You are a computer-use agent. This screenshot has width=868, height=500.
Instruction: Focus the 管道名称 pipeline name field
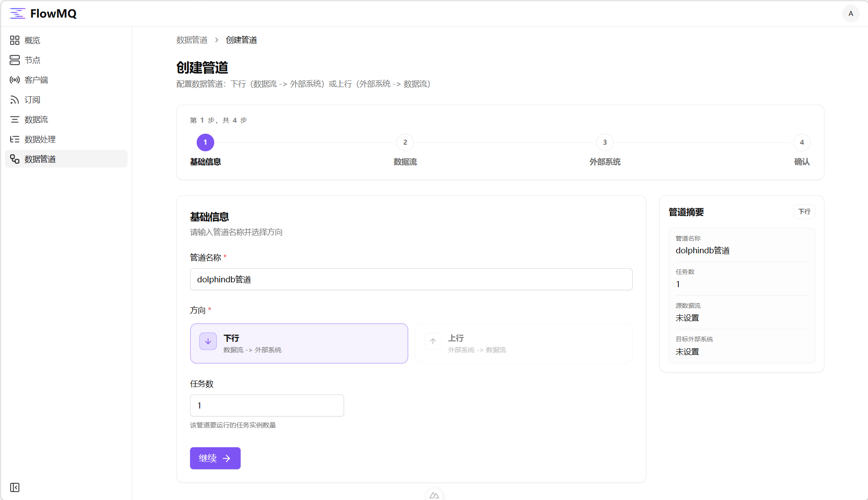411,279
